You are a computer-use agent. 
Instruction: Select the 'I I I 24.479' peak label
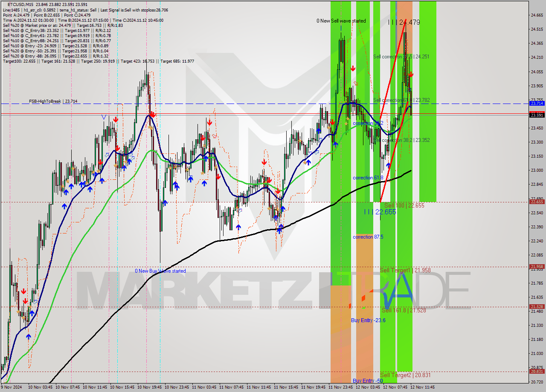(x=404, y=22)
